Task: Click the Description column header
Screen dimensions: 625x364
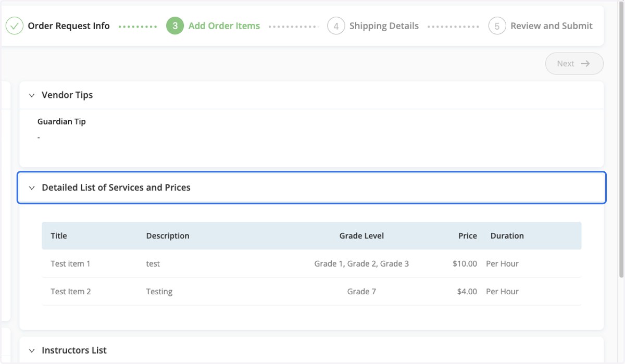Action: (168, 236)
